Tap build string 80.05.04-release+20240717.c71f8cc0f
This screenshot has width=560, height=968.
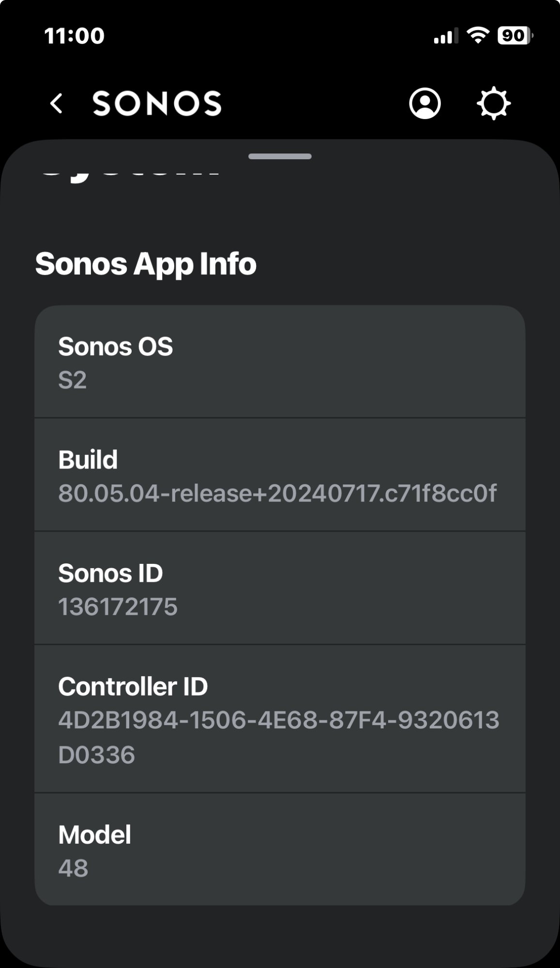click(277, 493)
